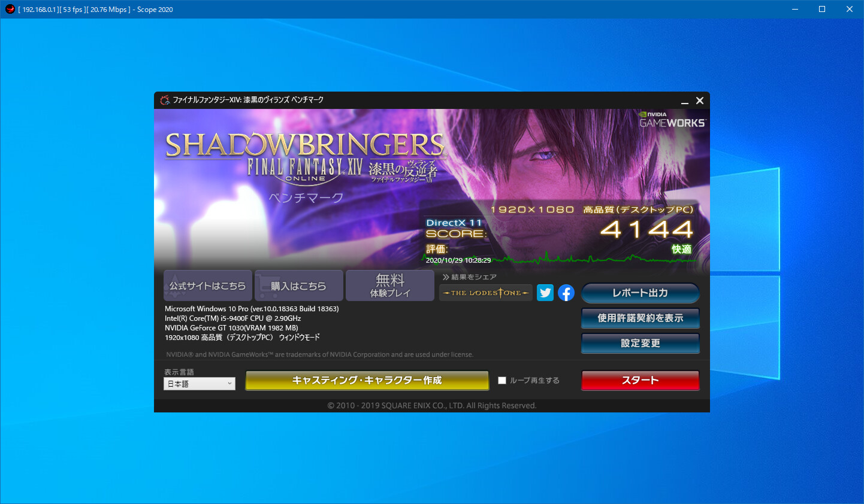864x504 pixels.
Task: Click the Square Enix copyright text
Action: click(432, 406)
